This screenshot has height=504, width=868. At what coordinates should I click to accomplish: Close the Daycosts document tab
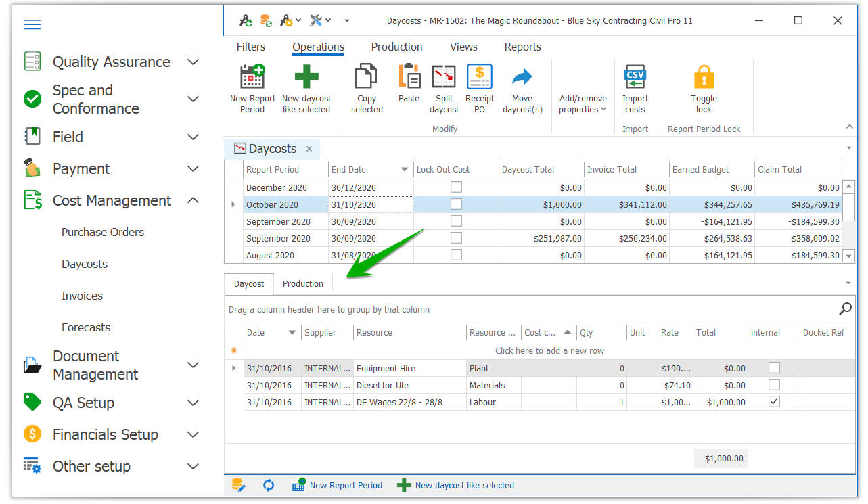(x=309, y=149)
